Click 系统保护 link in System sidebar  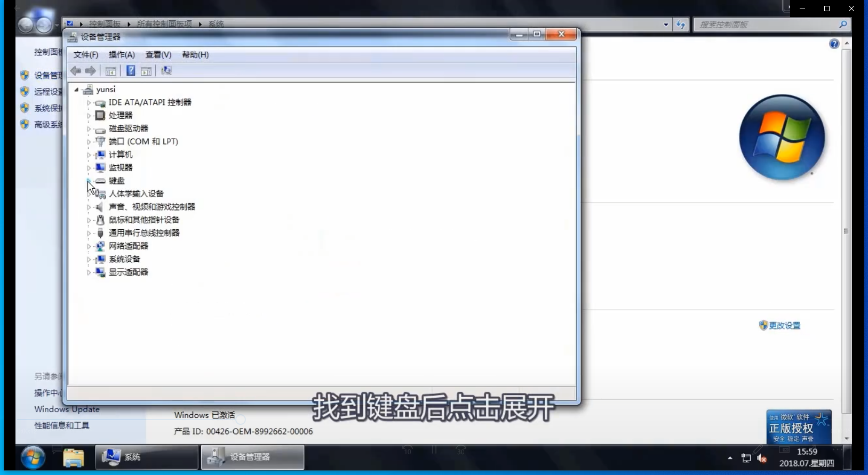tap(48, 108)
